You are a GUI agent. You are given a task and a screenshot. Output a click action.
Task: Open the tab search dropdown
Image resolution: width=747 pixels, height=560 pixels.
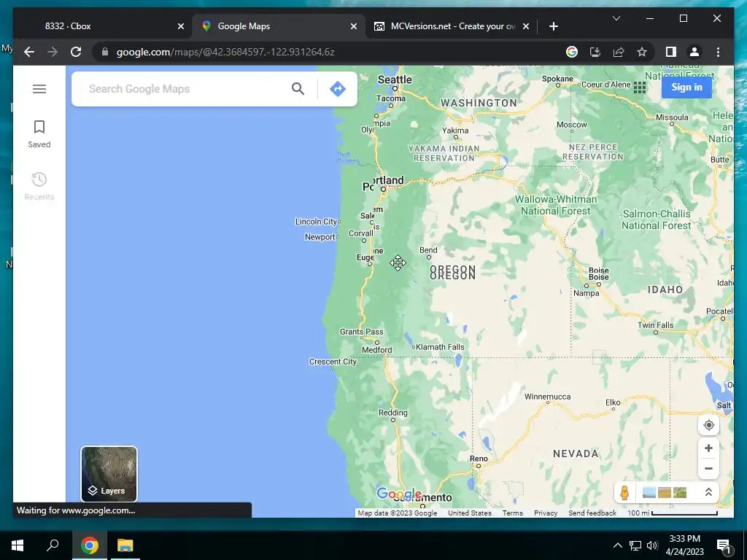pyautogui.click(x=616, y=18)
